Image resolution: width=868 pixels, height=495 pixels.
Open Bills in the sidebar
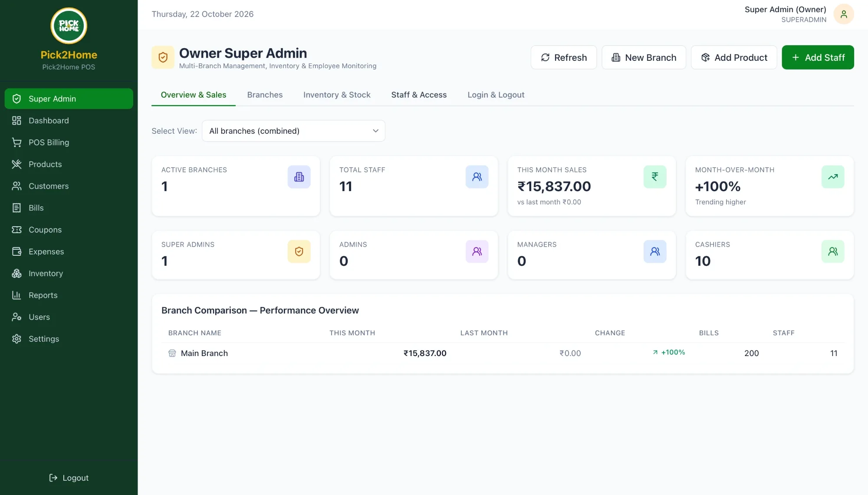pos(69,208)
